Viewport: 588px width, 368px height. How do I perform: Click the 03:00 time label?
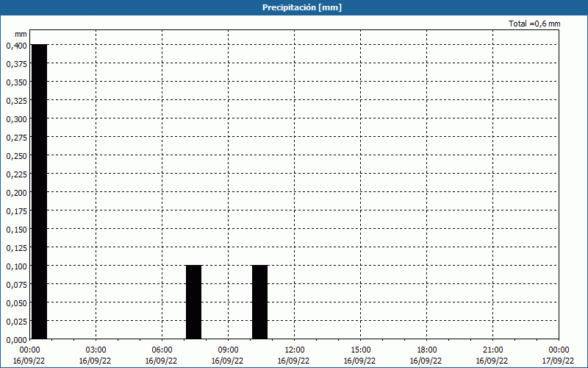pyautogui.click(x=96, y=350)
